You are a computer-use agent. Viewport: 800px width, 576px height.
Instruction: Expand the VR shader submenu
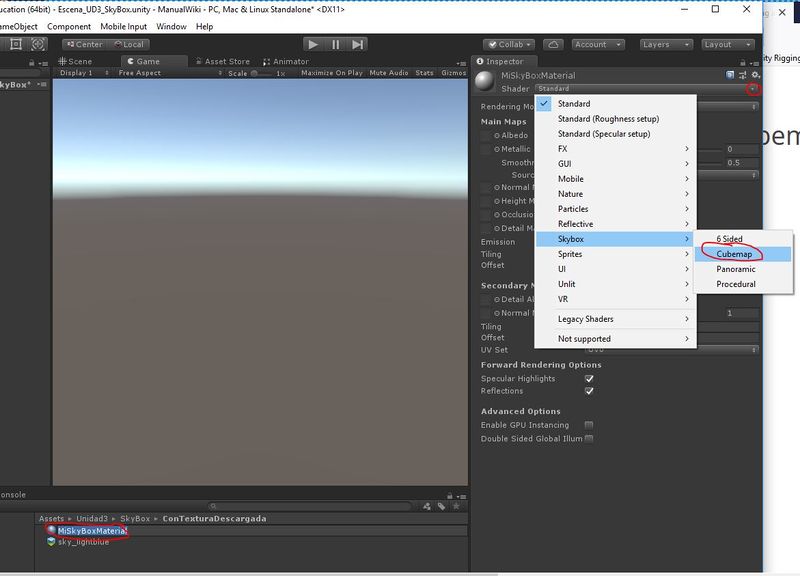coord(616,299)
